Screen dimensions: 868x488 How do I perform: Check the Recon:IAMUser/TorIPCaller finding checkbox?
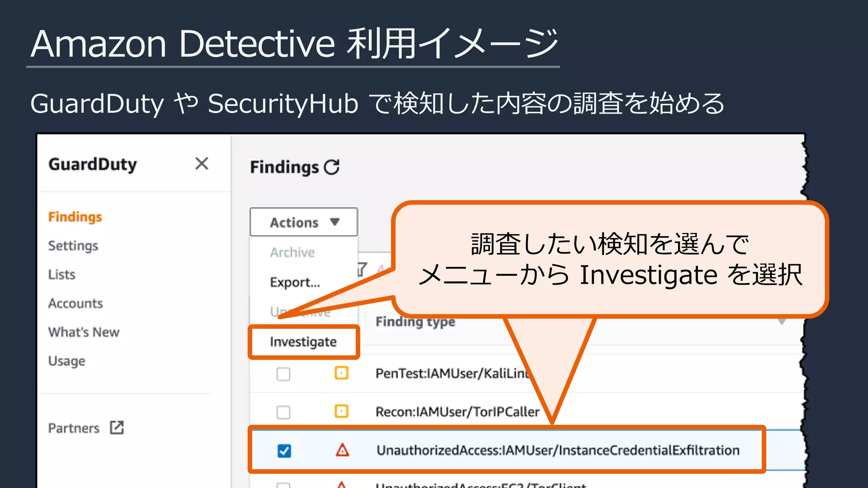click(x=283, y=412)
